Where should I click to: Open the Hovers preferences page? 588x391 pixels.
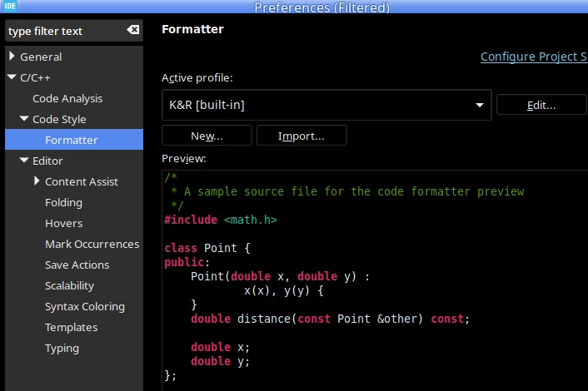click(x=64, y=223)
